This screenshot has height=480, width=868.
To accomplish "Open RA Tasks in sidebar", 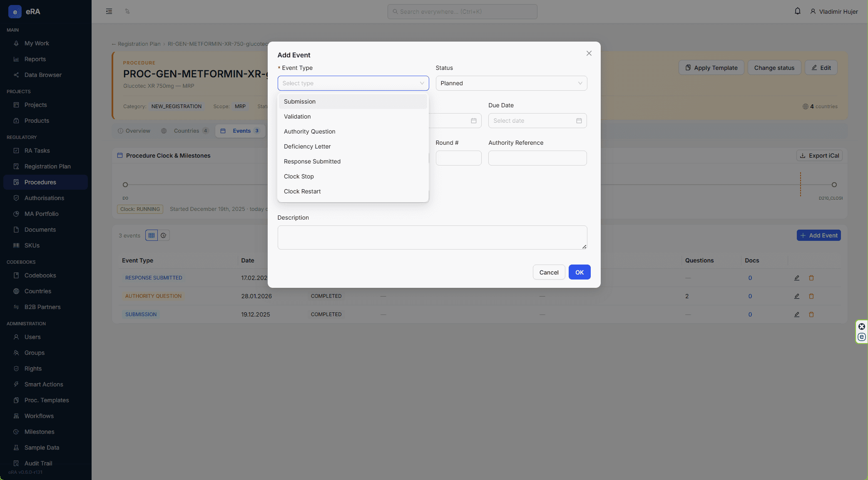I will click(x=45, y=151).
